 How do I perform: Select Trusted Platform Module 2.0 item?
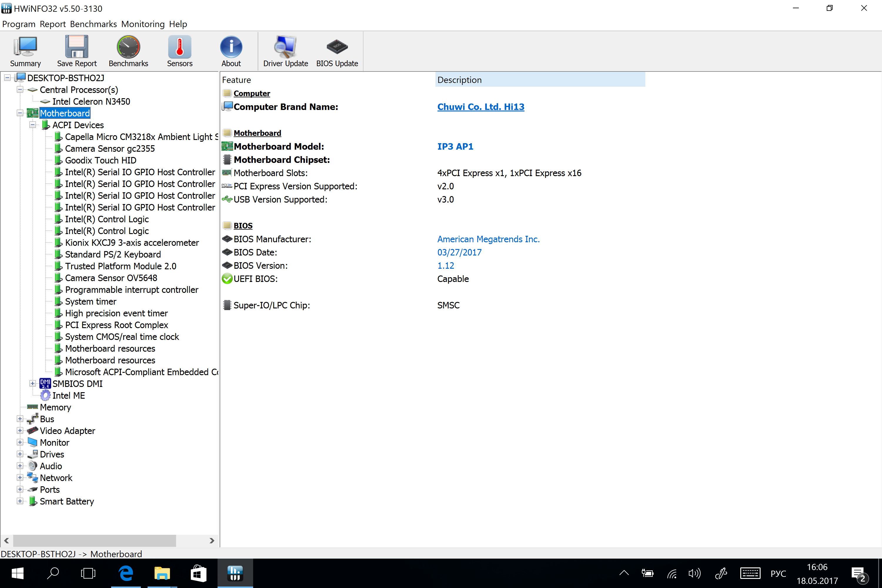(120, 266)
